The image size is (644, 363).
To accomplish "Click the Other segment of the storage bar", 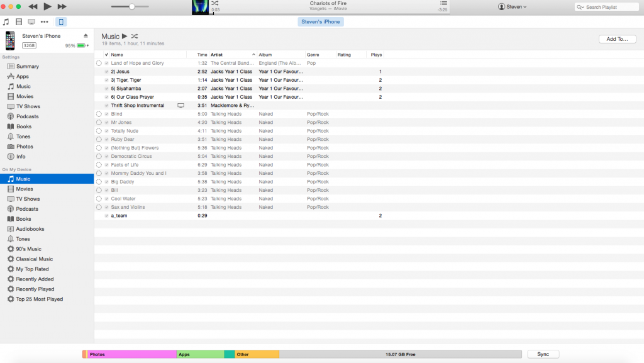I will 257,354.
